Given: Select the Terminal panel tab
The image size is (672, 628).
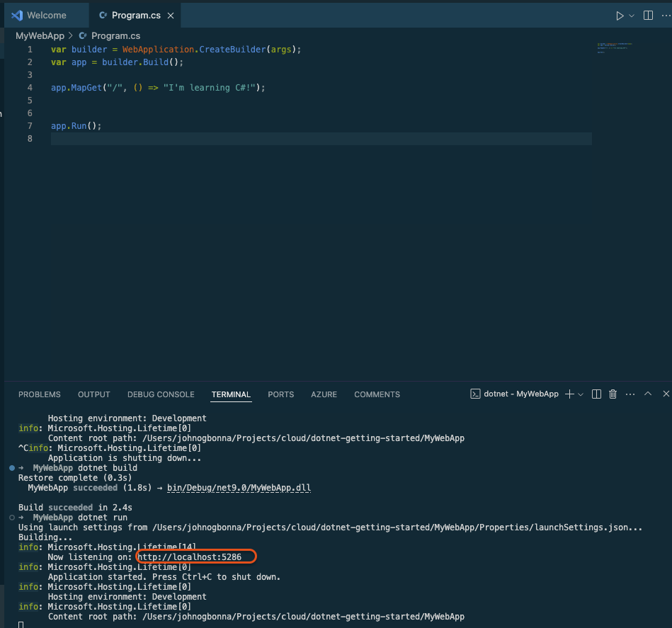Looking at the screenshot, I should click(x=231, y=394).
